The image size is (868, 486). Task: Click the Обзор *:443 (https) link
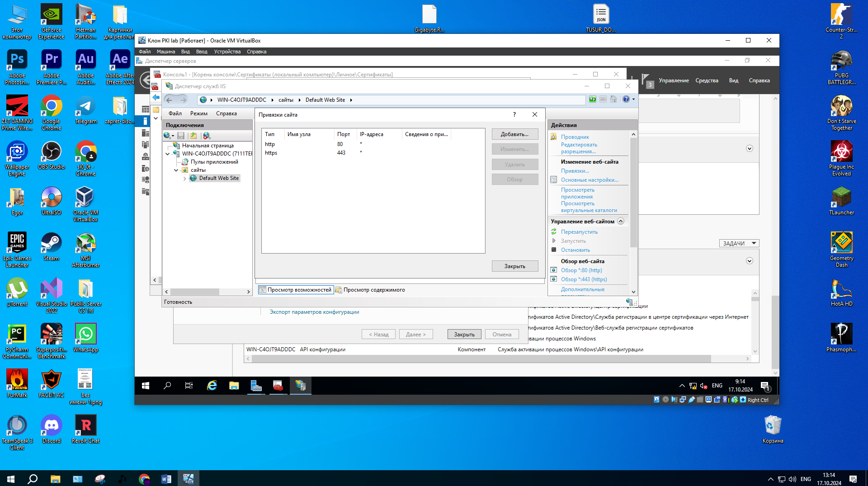[x=584, y=279]
